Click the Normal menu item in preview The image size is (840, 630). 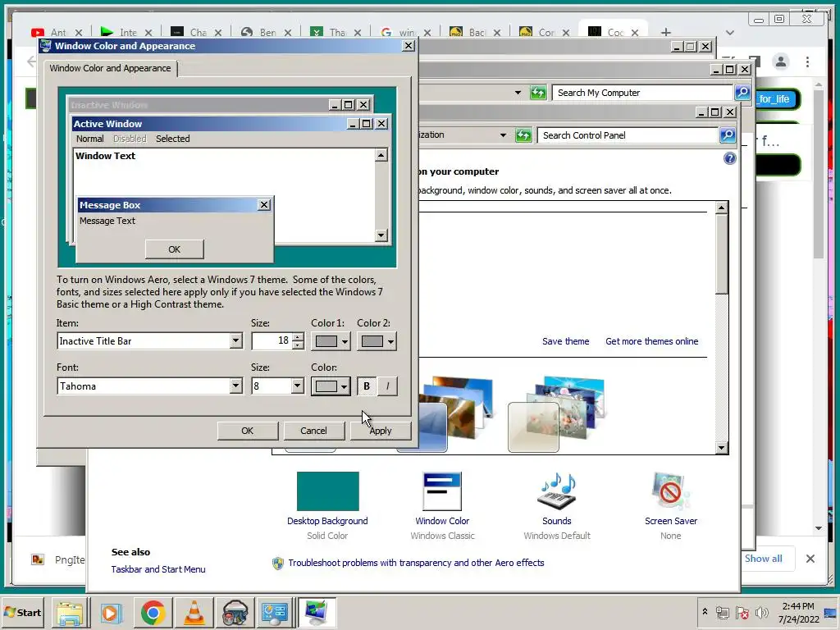(89, 139)
